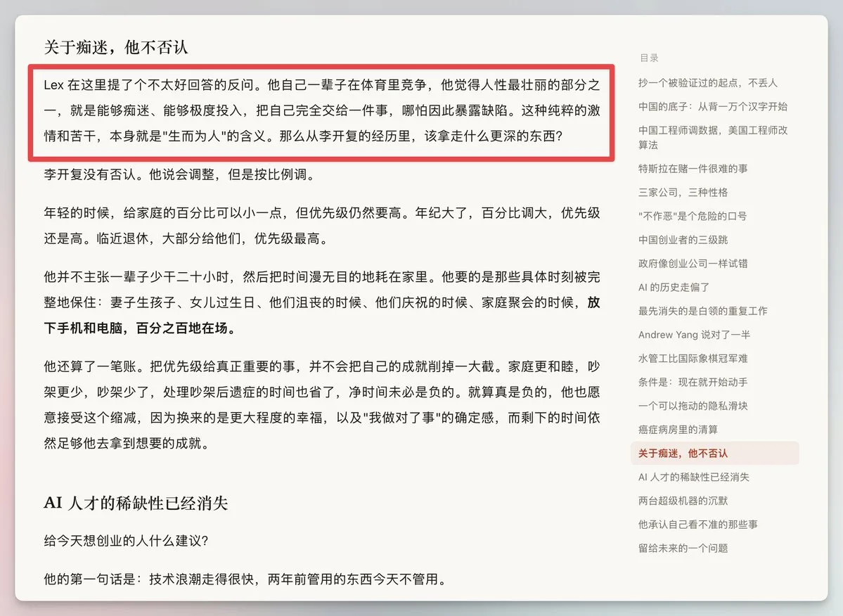Screen dimensions: 843x616
Task: Click line 给今天想创业的人什么建议？
Action: 127,541
